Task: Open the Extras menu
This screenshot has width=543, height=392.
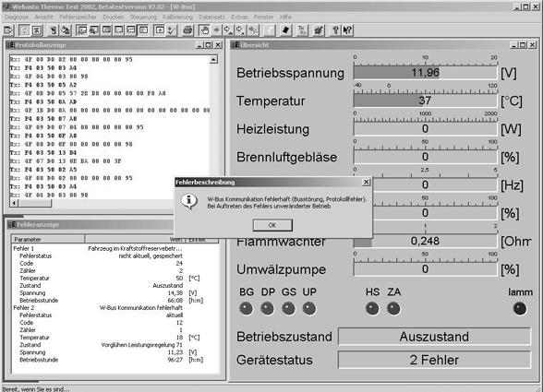Action: tap(240, 17)
